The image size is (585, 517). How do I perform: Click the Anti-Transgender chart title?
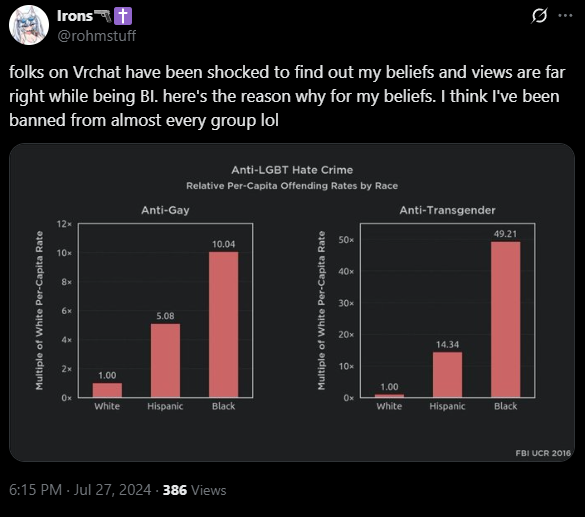tap(447, 210)
